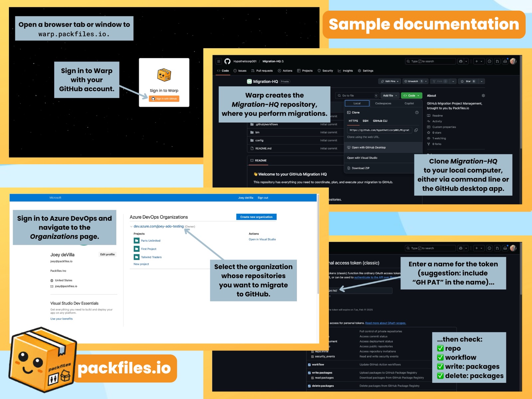Toggle the delete:packages scope checkbox
Screen dimensions: 532x399
(x=309, y=386)
